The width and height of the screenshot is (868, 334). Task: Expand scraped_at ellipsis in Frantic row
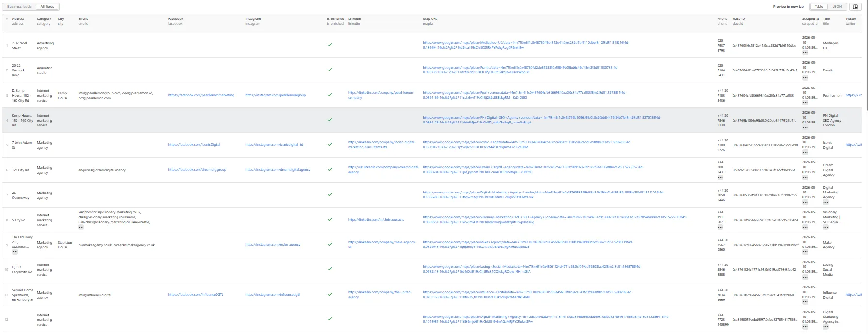805,78
